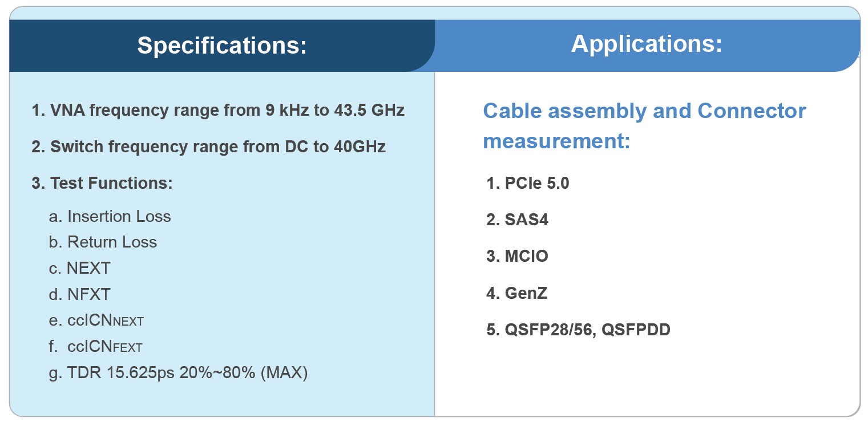Click the NEXT test function
This screenshot has width=868, height=426.
80,268
